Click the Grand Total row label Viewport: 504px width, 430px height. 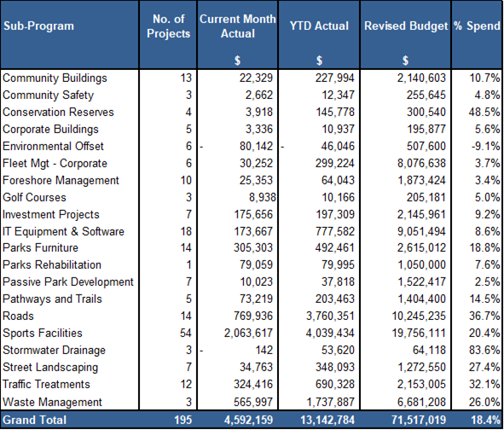(x=35, y=421)
